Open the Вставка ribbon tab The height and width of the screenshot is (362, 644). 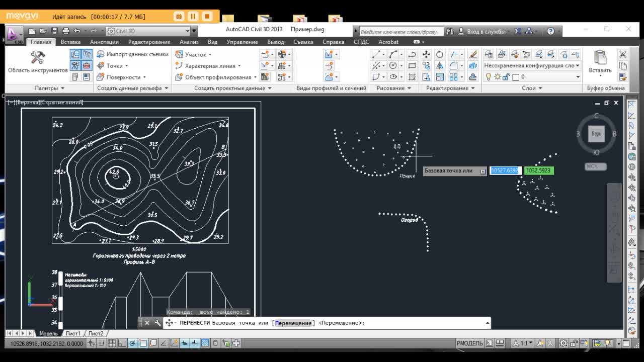70,42
